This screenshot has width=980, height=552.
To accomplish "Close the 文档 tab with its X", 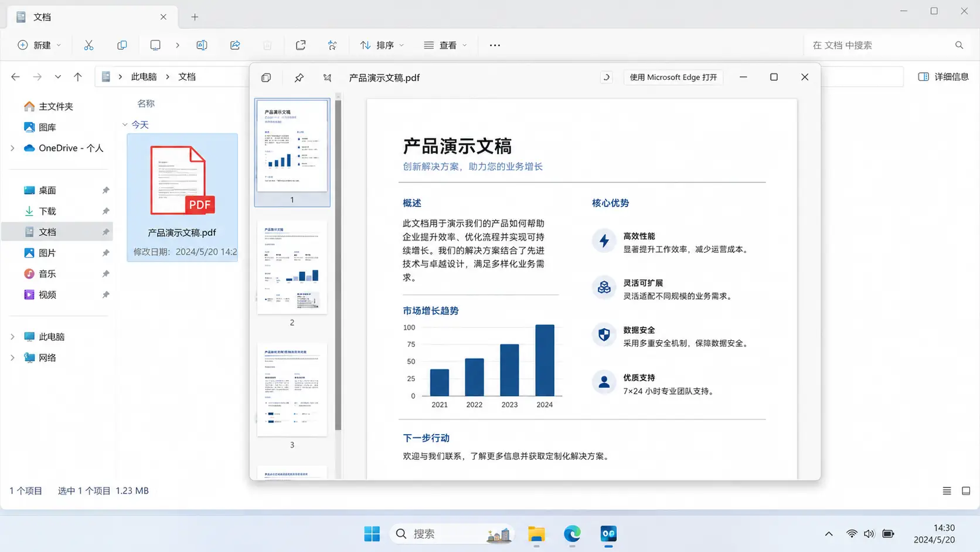I will (164, 17).
